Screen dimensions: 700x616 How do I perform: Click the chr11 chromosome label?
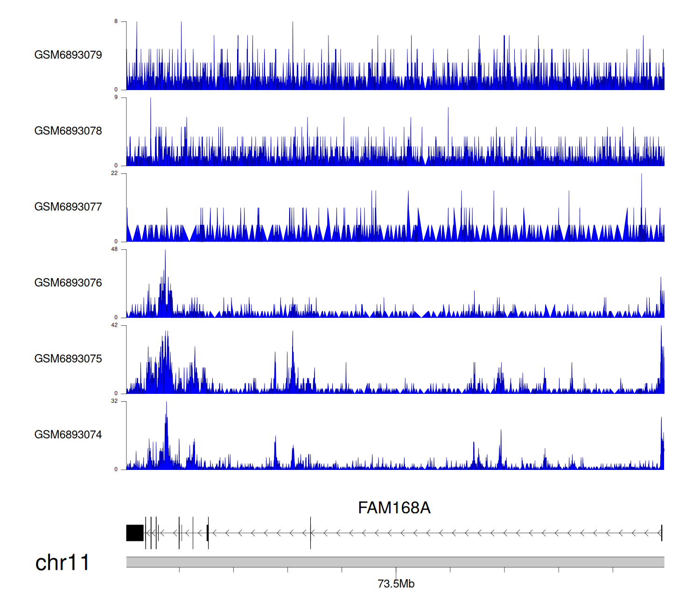[x=62, y=563]
